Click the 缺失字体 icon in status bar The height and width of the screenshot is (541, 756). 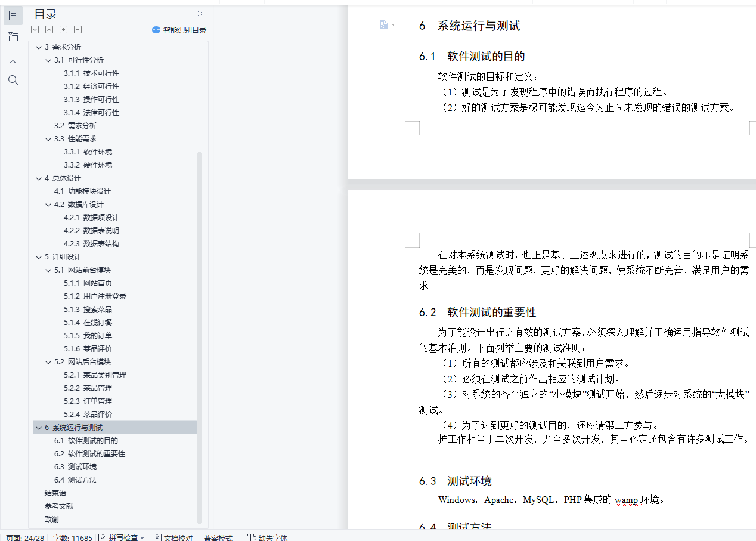(x=252, y=538)
